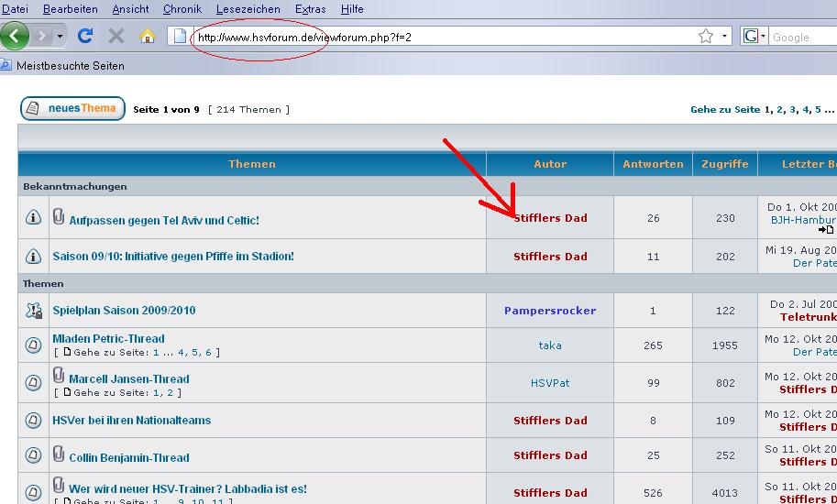Jump to latest post icon under BJH-Hamburg
Screen dimensions: 837x504
click(x=825, y=230)
